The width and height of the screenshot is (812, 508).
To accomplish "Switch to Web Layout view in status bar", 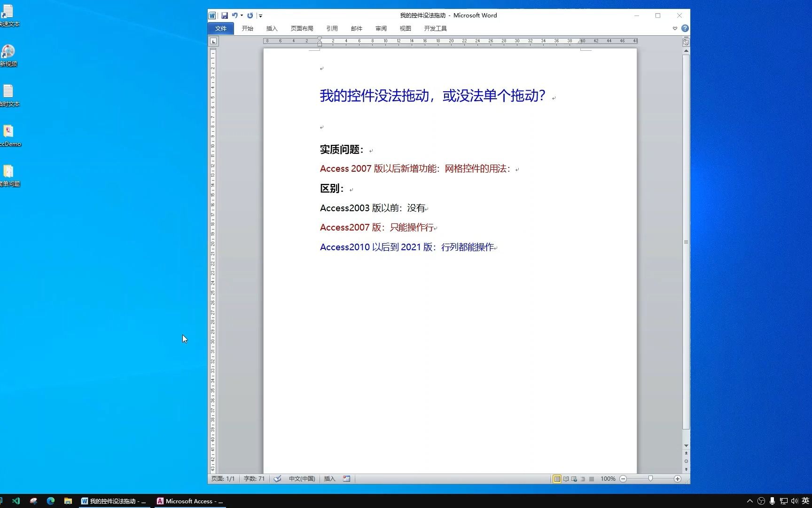I will [574, 478].
